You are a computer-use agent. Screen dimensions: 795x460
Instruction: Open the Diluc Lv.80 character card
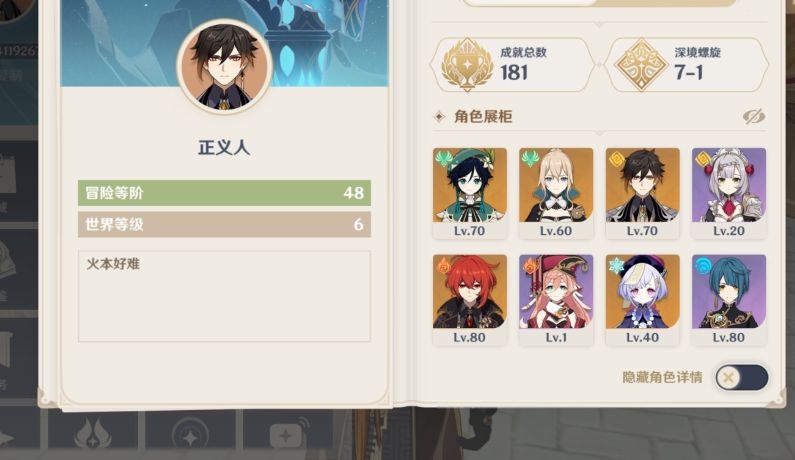point(469,300)
